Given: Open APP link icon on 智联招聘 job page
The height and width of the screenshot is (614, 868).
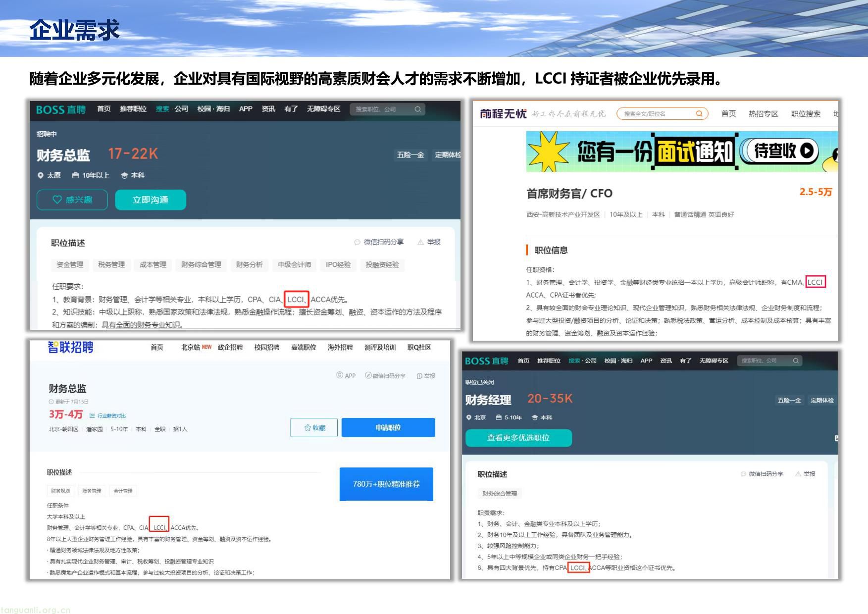Looking at the screenshot, I should tap(346, 375).
